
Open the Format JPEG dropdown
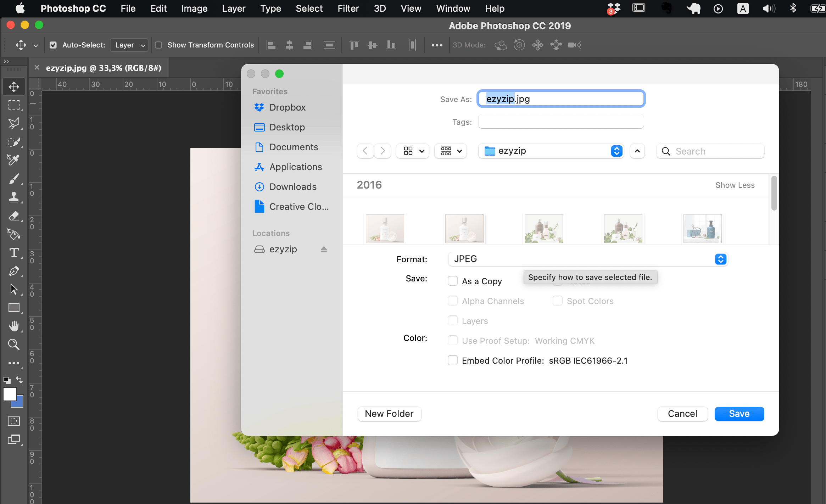tap(720, 259)
